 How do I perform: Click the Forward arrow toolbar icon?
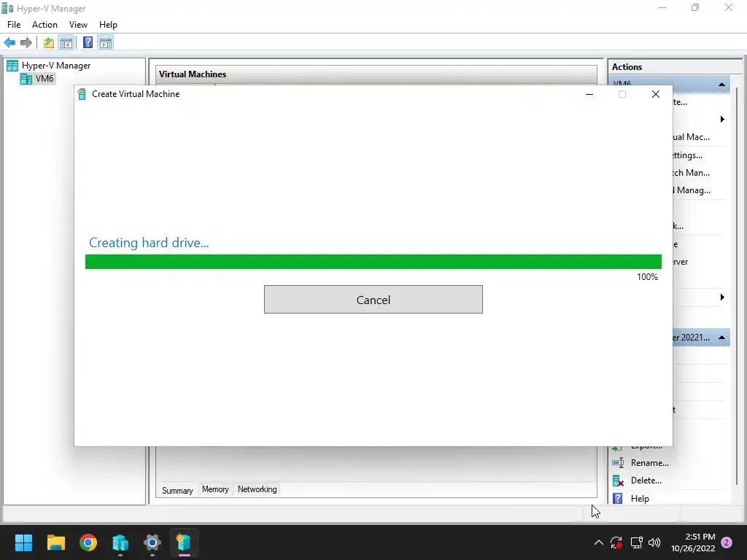pyautogui.click(x=26, y=43)
